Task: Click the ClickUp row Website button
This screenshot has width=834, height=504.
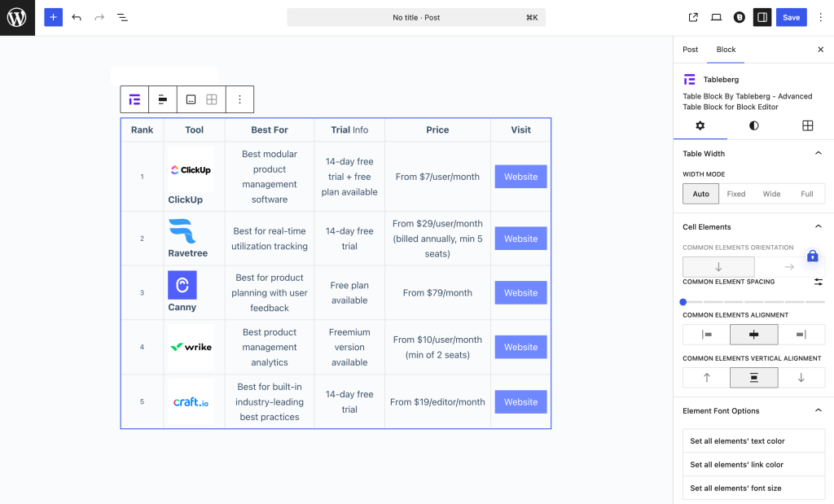Action: (520, 177)
